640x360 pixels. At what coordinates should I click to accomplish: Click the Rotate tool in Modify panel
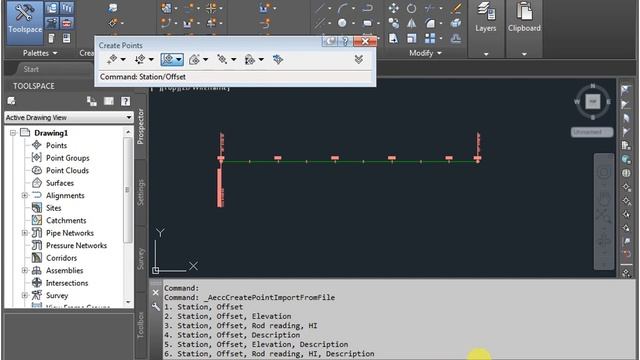point(411,8)
